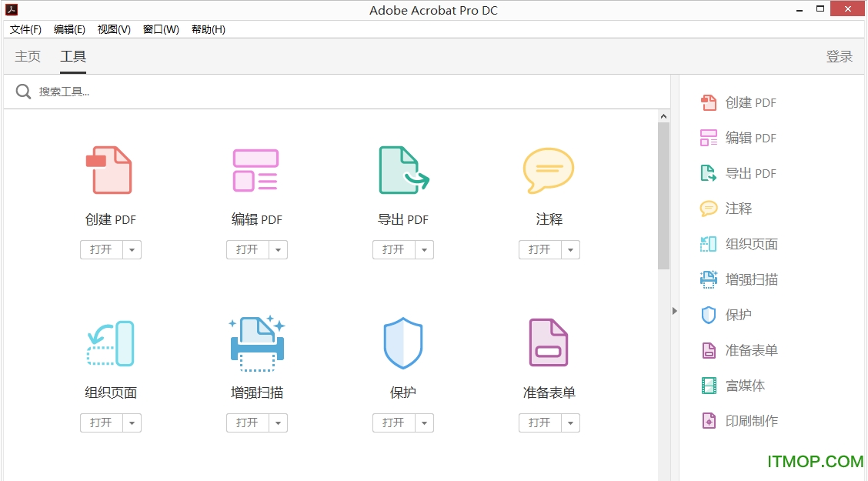Image resolution: width=868 pixels, height=481 pixels.
Task: Click the vertical scrollbar thumb in tools list
Action: point(663,196)
